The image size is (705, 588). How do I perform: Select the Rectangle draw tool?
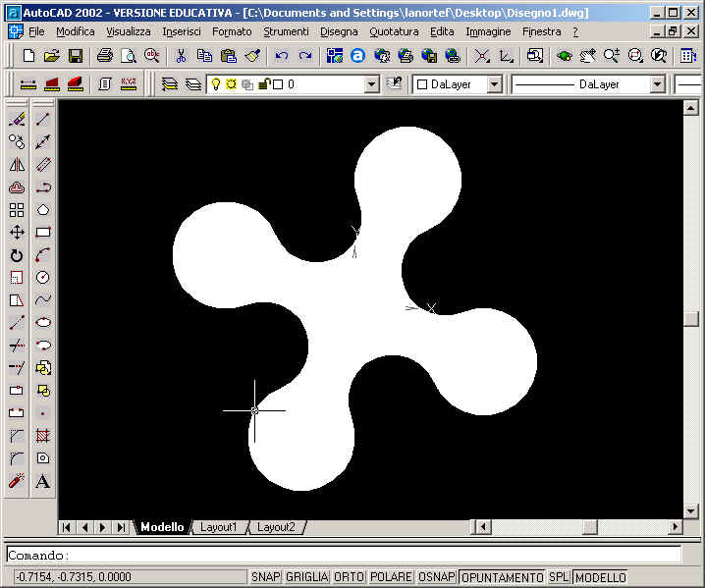(43, 232)
